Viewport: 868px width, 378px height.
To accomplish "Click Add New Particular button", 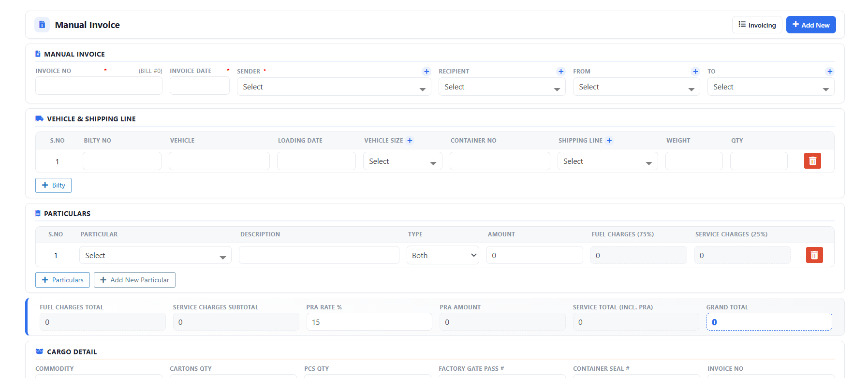I will click(x=134, y=280).
